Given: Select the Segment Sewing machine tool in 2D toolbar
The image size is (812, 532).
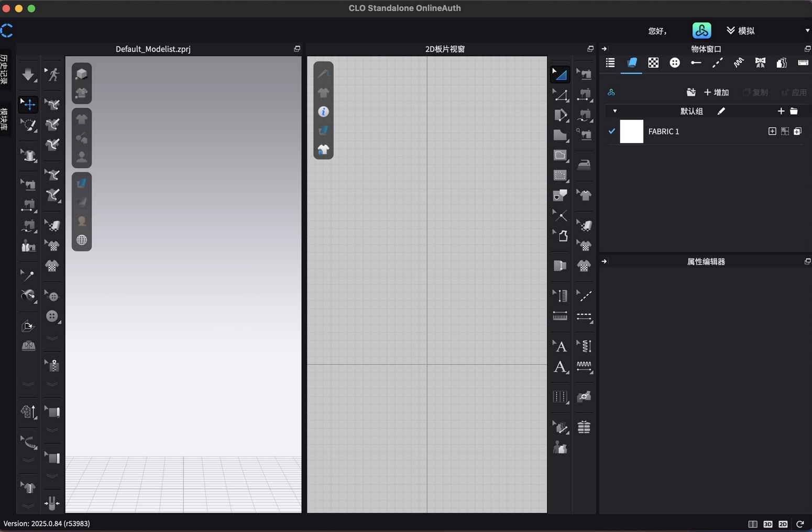Looking at the screenshot, I should (584, 95).
